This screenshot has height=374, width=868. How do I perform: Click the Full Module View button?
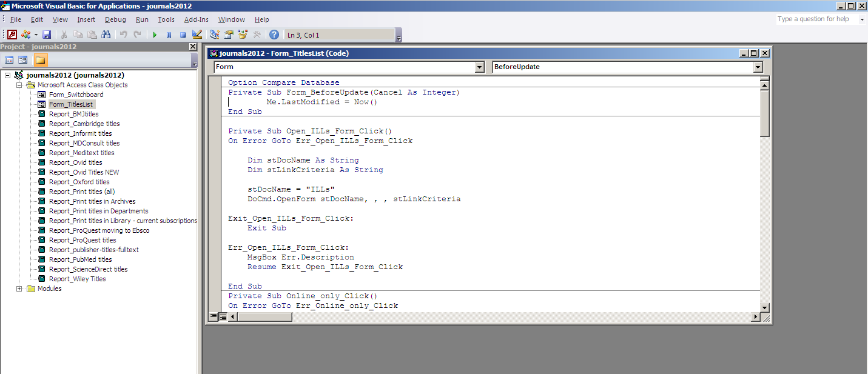click(x=223, y=317)
